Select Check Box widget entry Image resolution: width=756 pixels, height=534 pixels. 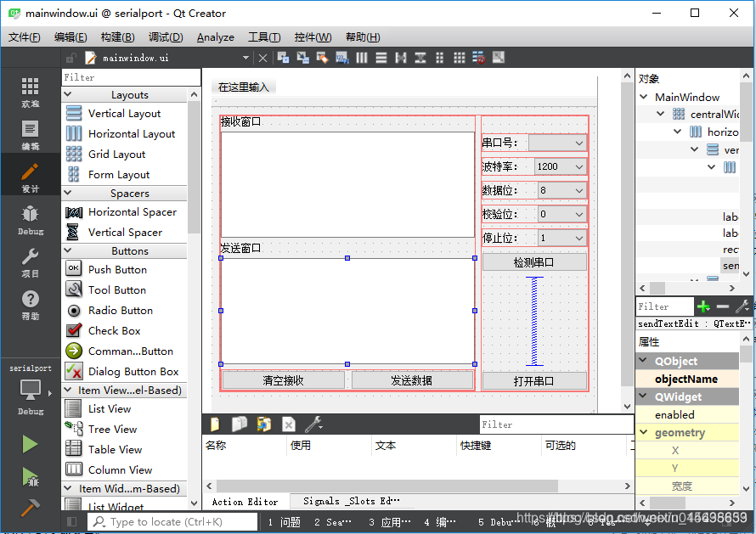115,330
